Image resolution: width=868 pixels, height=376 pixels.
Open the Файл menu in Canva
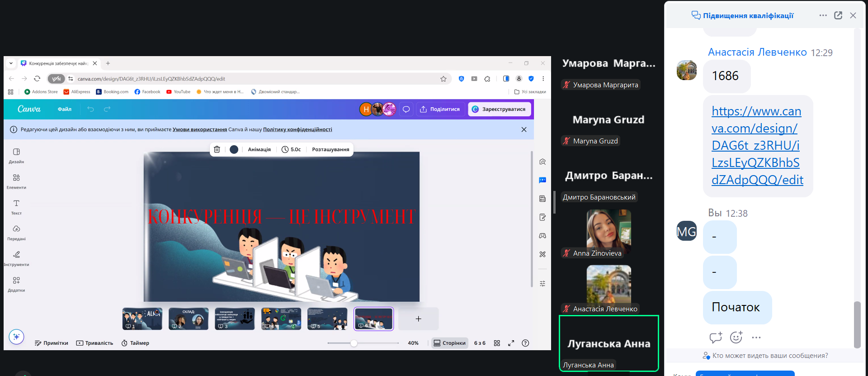(65, 109)
